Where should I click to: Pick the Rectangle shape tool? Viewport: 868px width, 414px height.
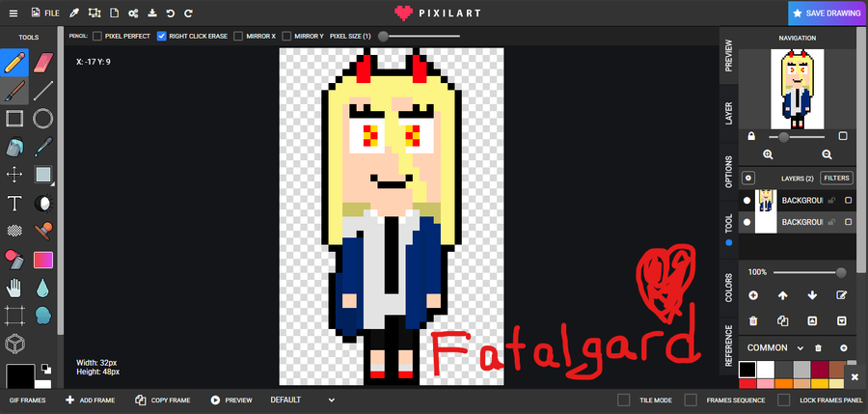[14, 119]
